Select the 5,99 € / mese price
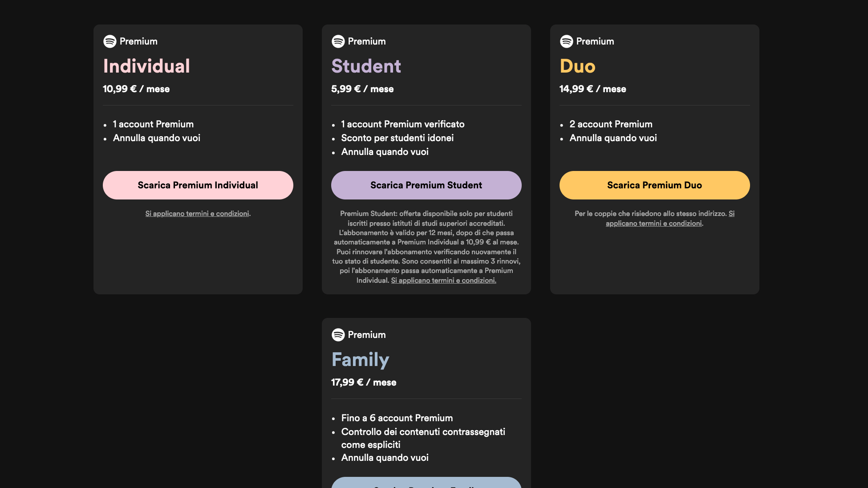This screenshot has width=868, height=488. click(x=362, y=89)
